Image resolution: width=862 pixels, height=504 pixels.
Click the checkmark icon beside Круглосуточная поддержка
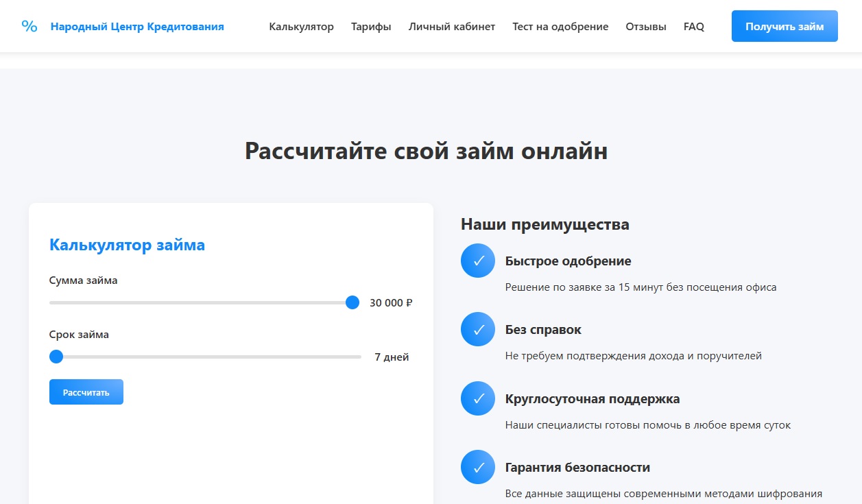click(478, 398)
